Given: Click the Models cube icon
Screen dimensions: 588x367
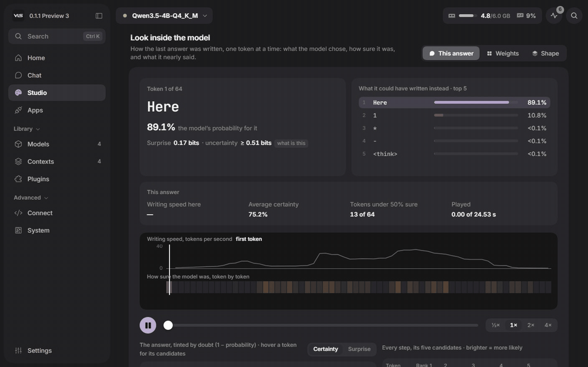Looking at the screenshot, I should tap(18, 144).
